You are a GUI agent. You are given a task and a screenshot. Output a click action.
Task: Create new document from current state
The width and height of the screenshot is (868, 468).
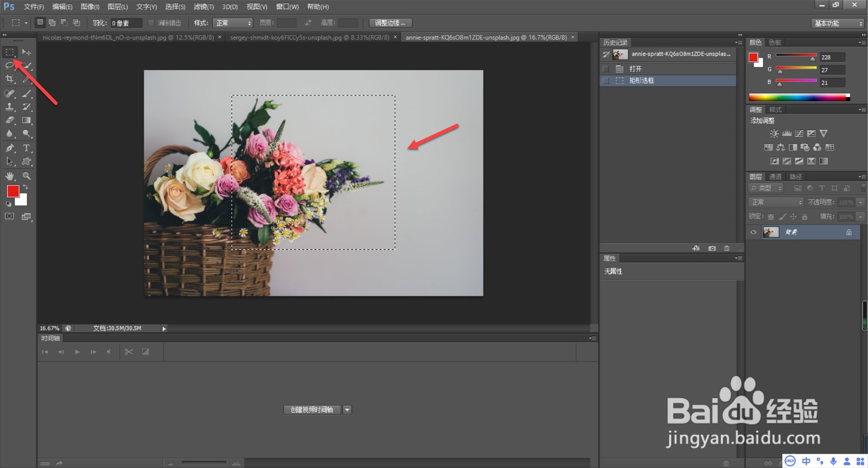(696, 248)
